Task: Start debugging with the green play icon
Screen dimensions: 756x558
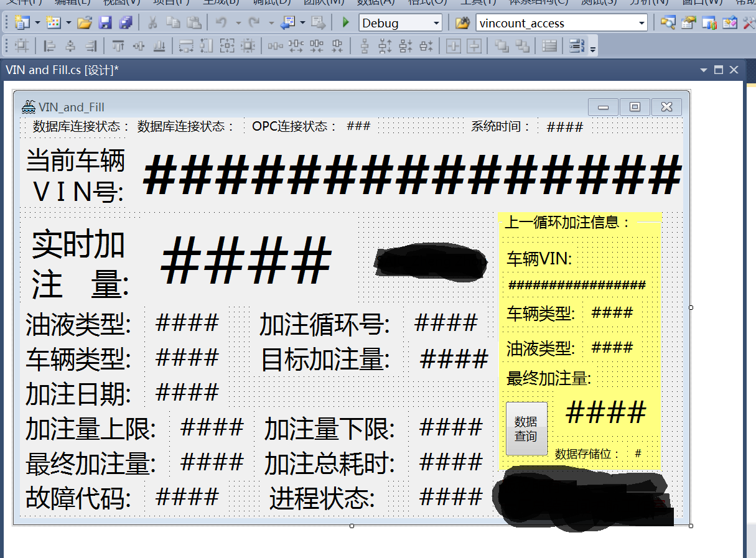Action: [346, 24]
